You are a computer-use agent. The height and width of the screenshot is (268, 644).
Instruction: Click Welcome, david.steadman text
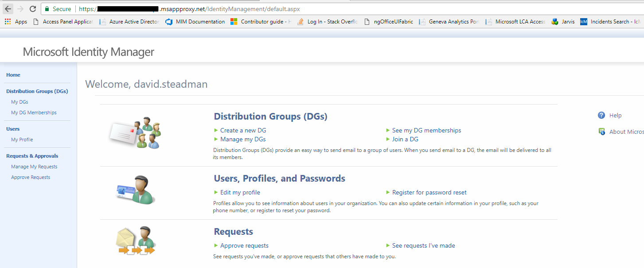click(x=146, y=84)
